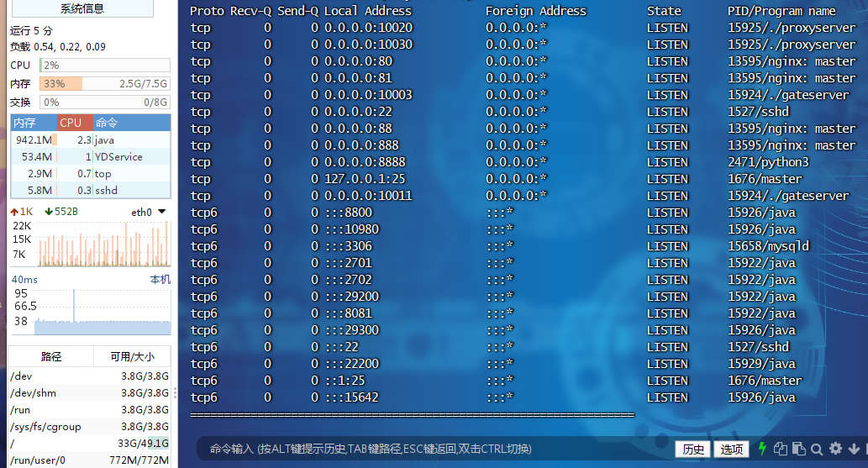Click the 运行 5 分 uptime text
Screen dimensions: 868x468
[31, 30]
